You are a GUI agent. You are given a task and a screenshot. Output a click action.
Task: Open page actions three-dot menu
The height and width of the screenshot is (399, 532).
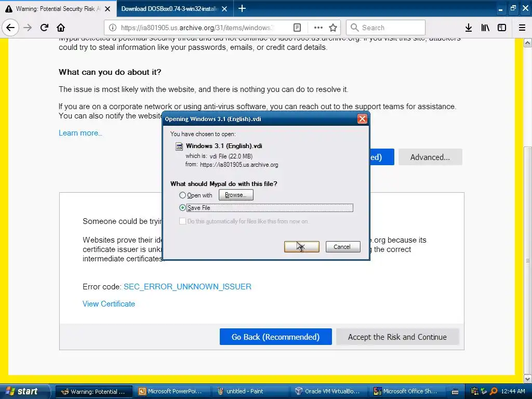318,28
